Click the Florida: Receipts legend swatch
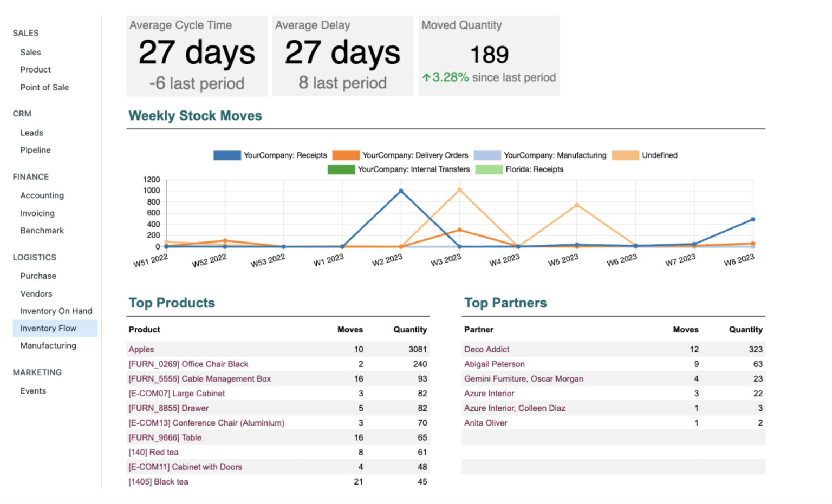Screen dimensions: 832x504 click(489, 169)
